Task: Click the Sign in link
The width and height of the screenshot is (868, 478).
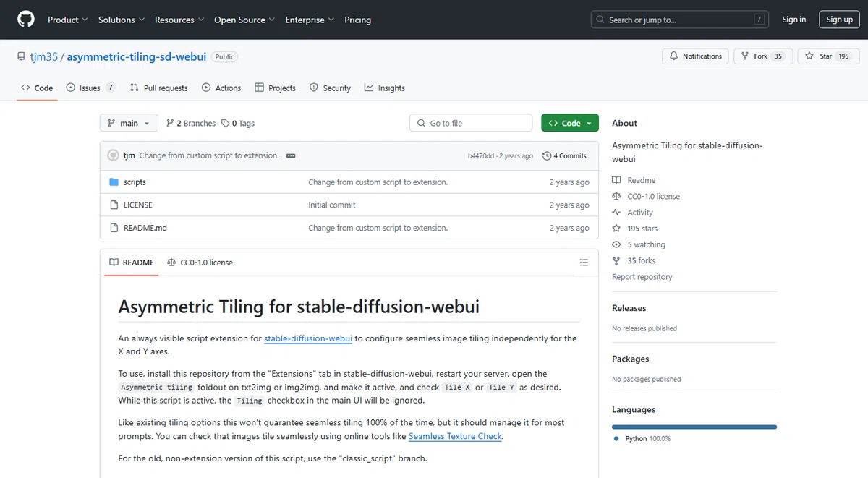Action: click(x=794, y=20)
